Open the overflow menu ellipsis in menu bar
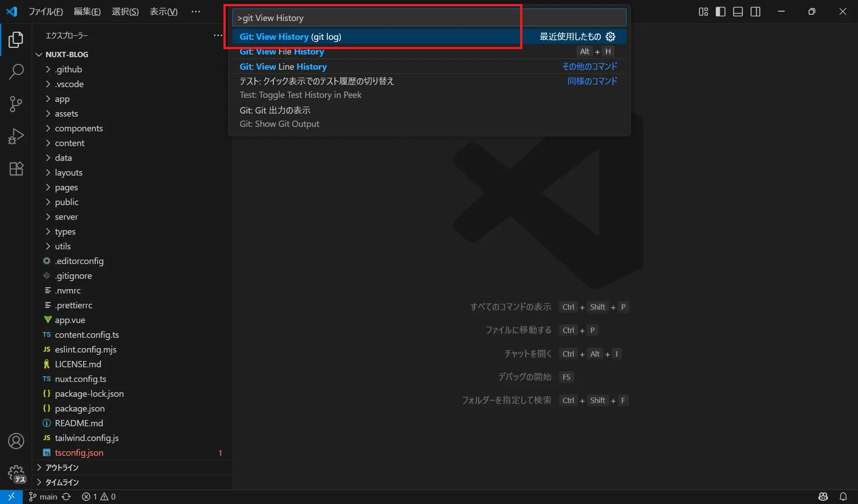 click(x=196, y=12)
